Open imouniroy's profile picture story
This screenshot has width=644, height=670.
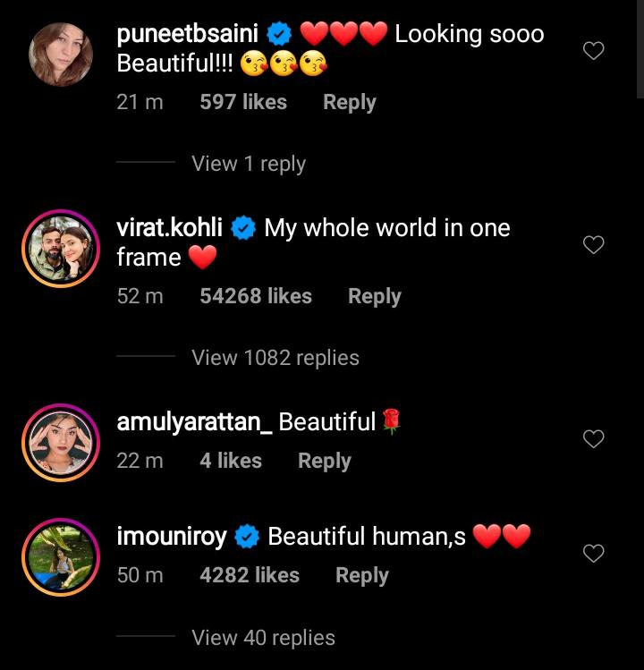(60, 556)
